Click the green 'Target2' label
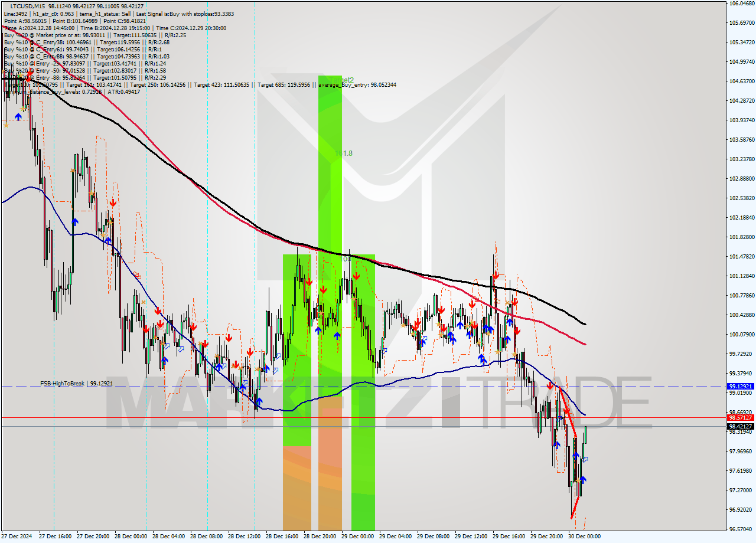This screenshot has width=756, height=543. coord(342,79)
